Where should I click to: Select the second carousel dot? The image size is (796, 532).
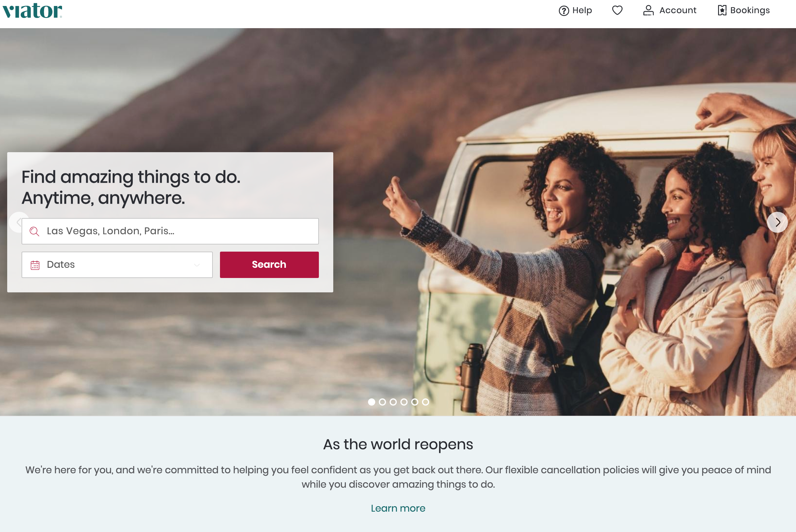point(382,402)
